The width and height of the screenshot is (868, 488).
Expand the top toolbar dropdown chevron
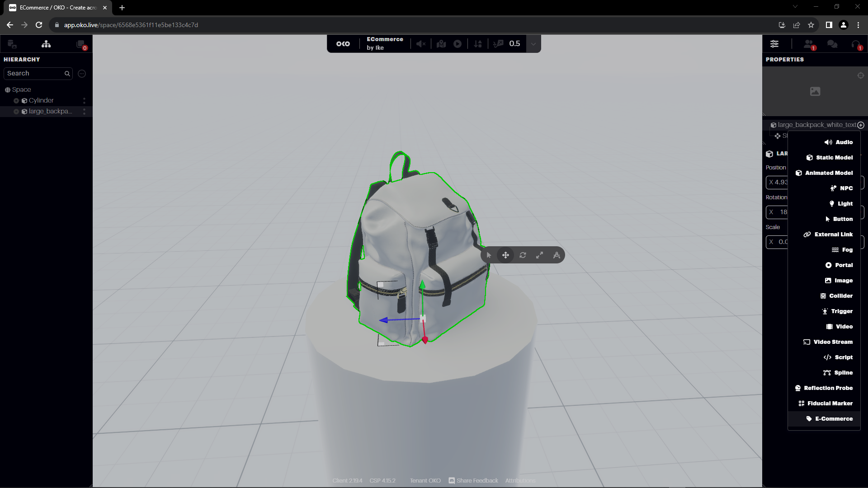533,44
